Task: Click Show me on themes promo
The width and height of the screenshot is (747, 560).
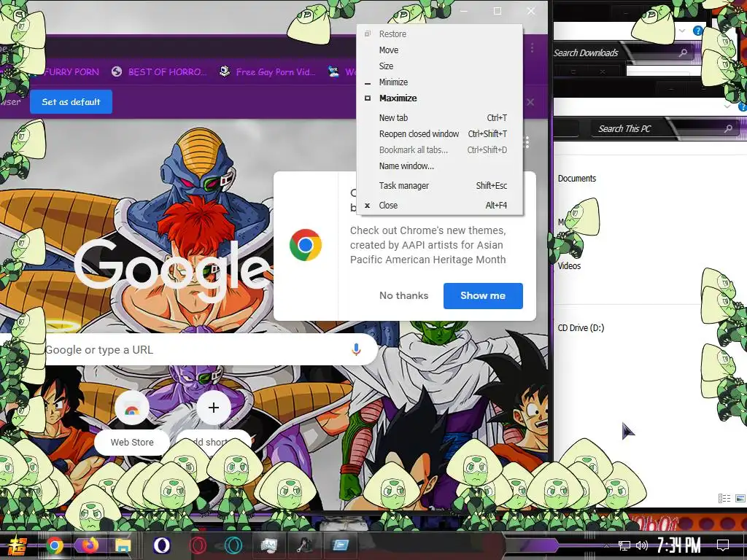Action: 483,296
